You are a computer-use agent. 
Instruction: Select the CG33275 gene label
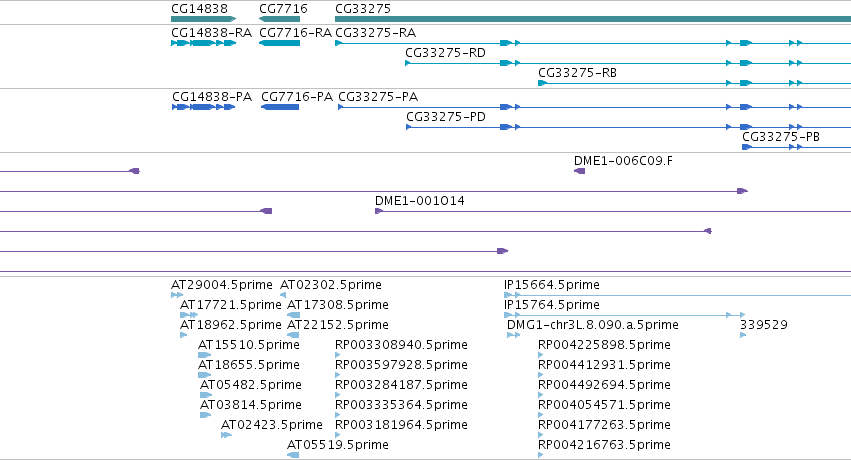pos(363,9)
